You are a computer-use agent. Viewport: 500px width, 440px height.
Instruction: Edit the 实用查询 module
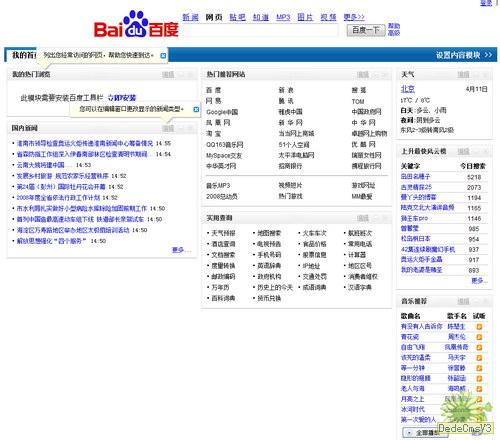[x=363, y=218]
